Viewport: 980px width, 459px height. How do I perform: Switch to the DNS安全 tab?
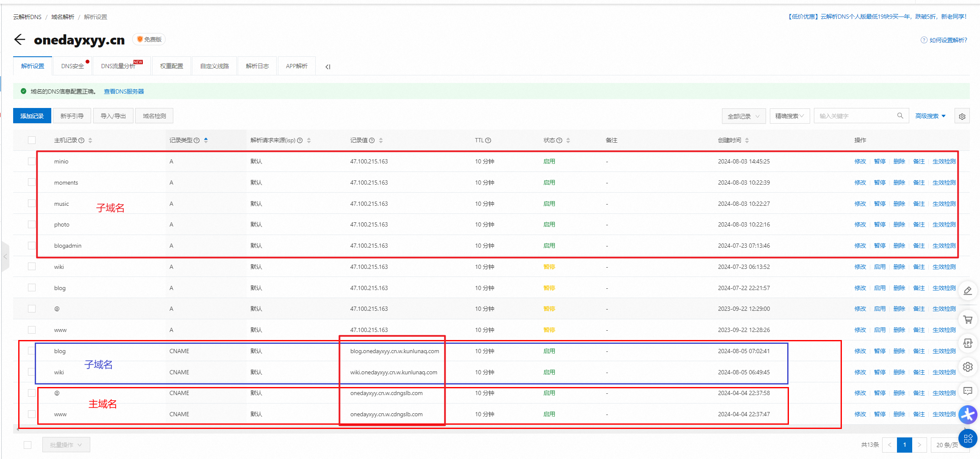[72, 66]
